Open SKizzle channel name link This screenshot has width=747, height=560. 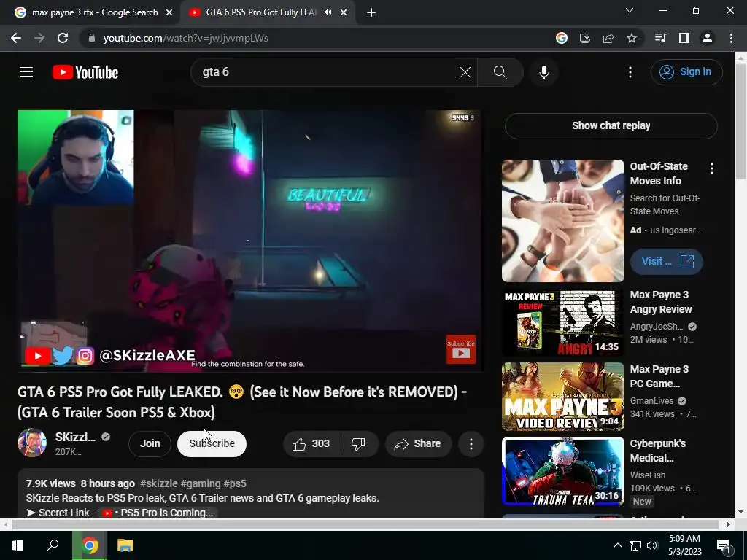(75, 437)
